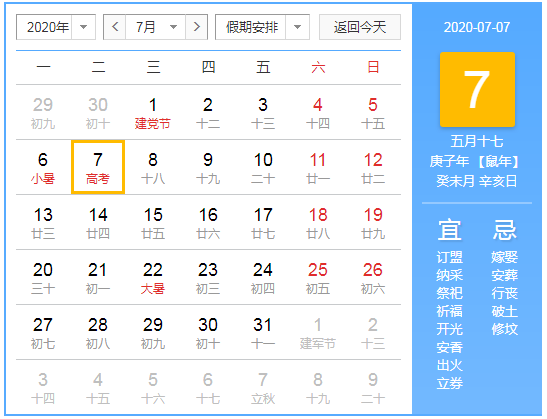The width and height of the screenshot is (547, 419).
Task: Expand the 假期安排 holiday dropdown
Action: tap(262, 27)
